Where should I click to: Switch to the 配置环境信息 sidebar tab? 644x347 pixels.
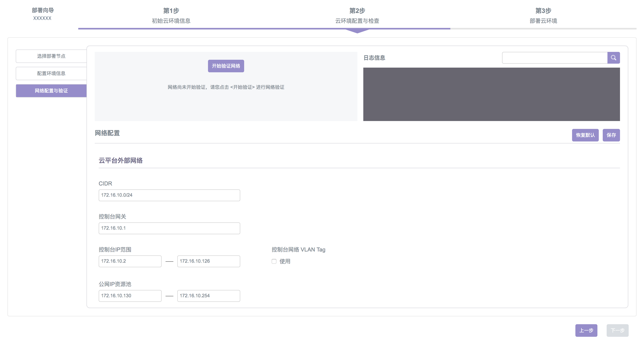coord(51,73)
